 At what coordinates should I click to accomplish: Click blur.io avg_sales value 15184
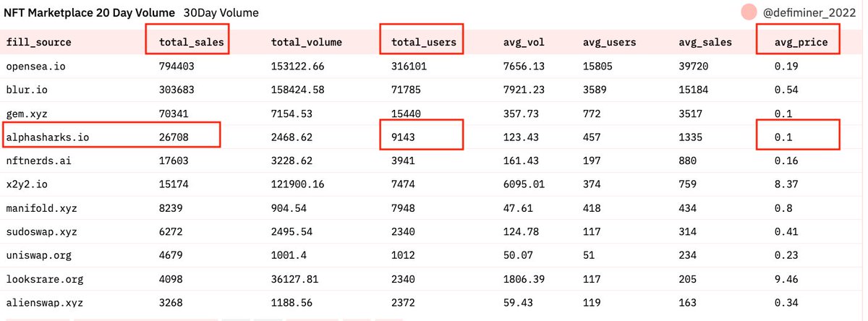[694, 90]
